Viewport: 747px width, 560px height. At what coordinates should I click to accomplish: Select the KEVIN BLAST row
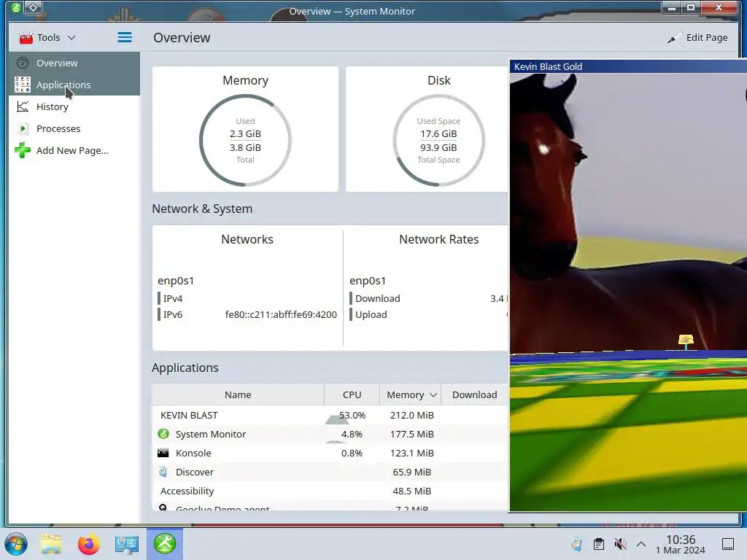pyautogui.click(x=330, y=415)
